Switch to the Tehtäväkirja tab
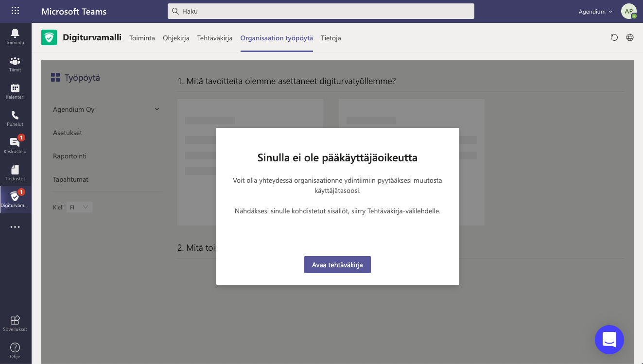Image resolution: width=643 pixels, height=364 pixels. (x=215, y=38)
